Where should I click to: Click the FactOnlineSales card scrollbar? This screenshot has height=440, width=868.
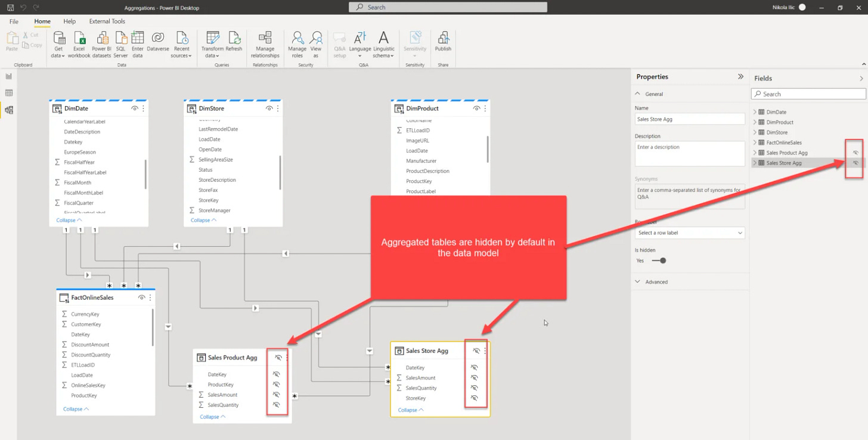pyautogui.click(x=153, y=327)
